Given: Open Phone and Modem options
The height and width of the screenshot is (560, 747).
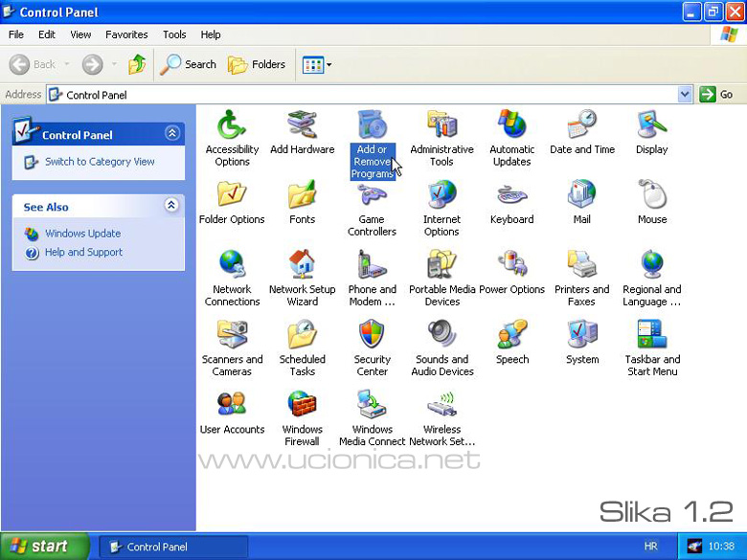Looking at the screenshot, I should pos(373,279).
